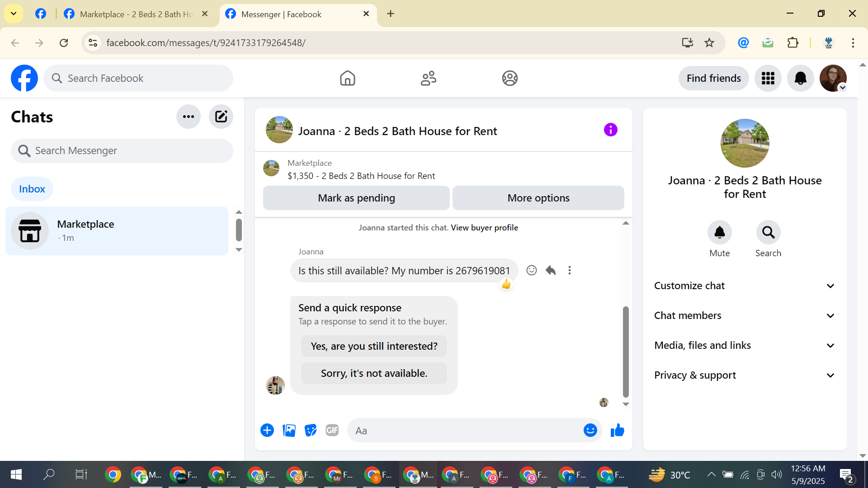Open browser extensions puzzle icon
Image resolution: width=868 pixels, height=488 pixels.
coord(793,42)
